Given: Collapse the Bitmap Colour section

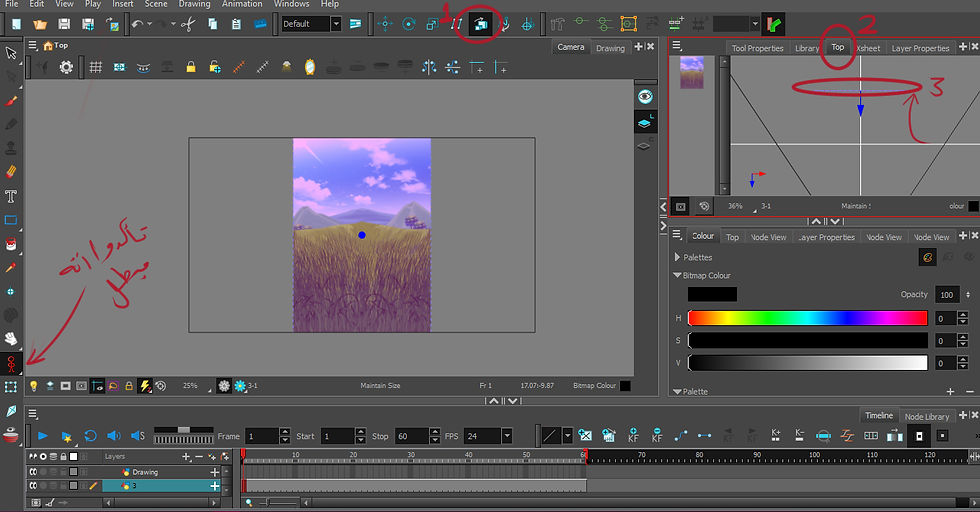Looking at the screenshot, I should (677, 275).
